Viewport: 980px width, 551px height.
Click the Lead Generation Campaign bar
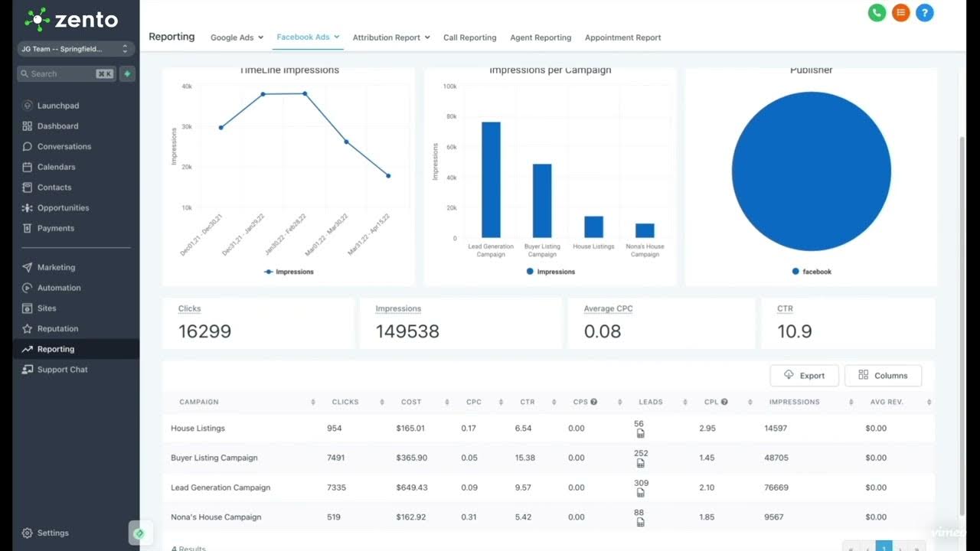point(491,180)
